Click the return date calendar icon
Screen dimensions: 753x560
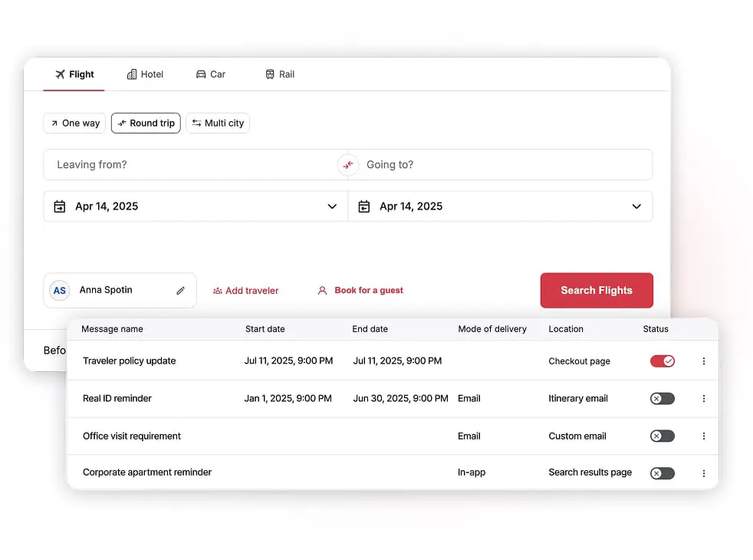click(x=364, y=206)
